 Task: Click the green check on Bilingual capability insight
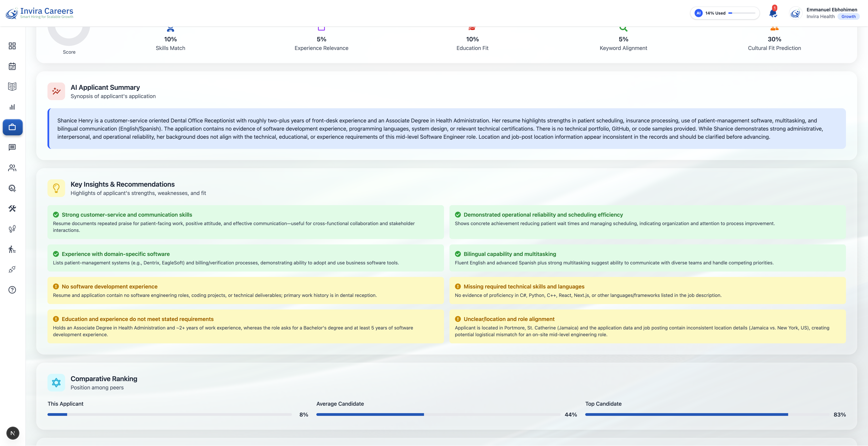tap(458, 254)
